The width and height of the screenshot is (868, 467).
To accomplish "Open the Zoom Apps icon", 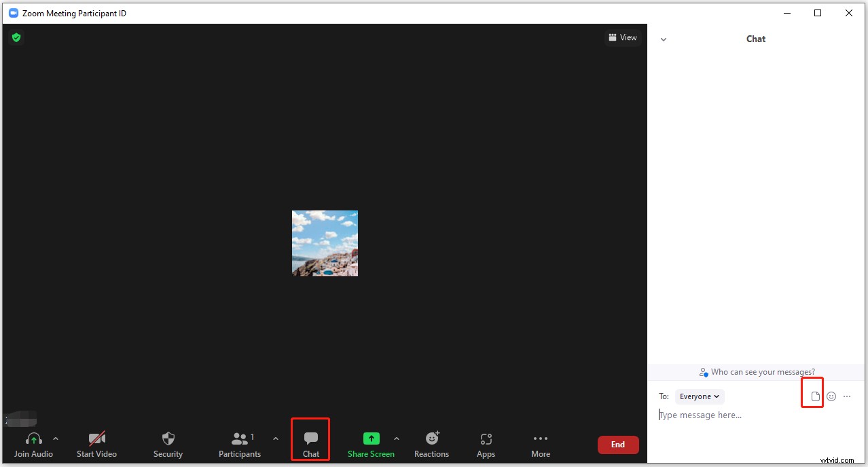I will coord(485,439).
